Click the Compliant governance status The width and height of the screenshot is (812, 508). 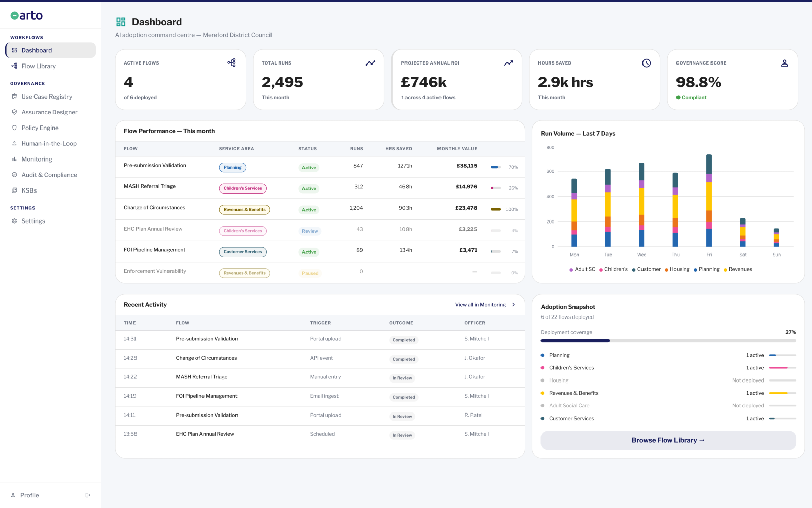(691, 98)
